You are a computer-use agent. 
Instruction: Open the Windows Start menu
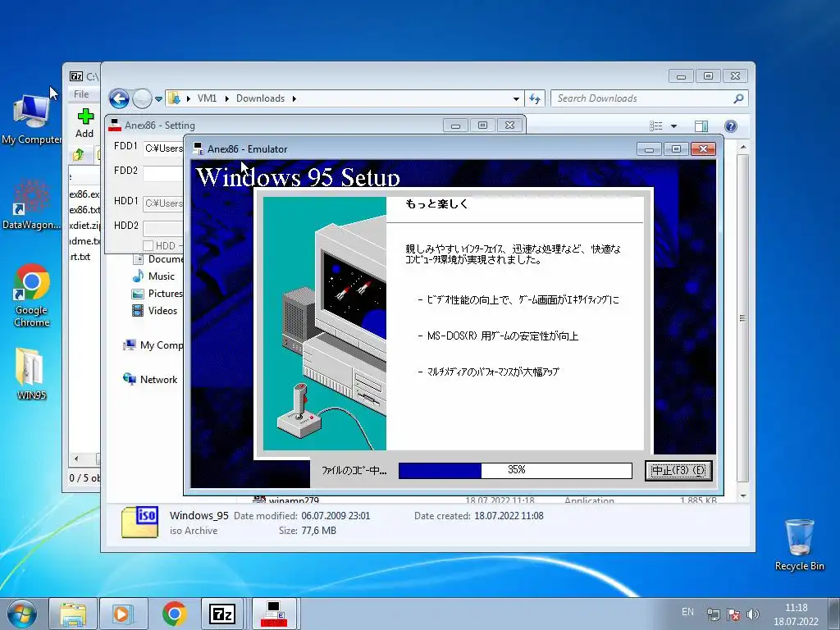click(22, 614)
